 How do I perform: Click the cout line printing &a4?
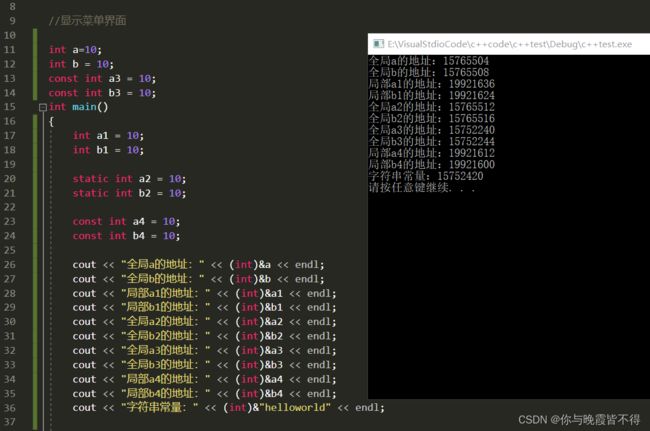[x=204, y=379]
